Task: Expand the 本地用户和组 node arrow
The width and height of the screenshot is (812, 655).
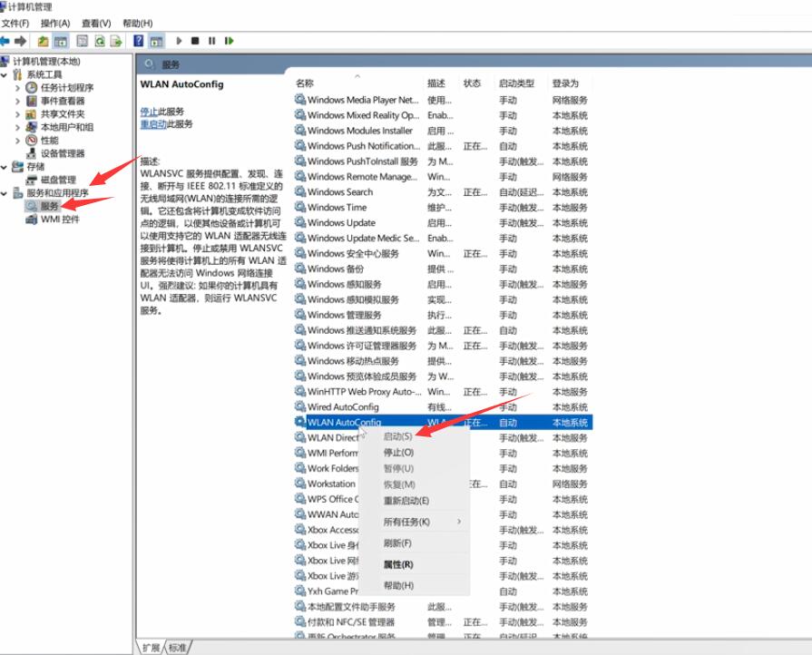Action: [17, 127]
